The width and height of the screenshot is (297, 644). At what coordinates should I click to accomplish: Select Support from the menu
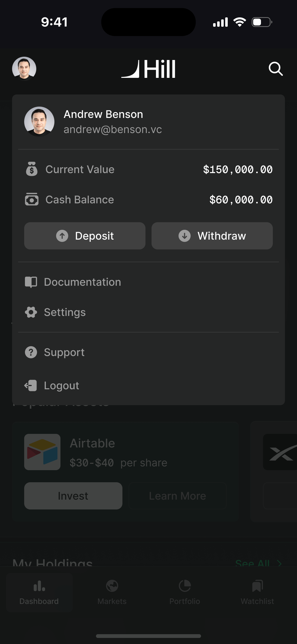click(64, 352)
